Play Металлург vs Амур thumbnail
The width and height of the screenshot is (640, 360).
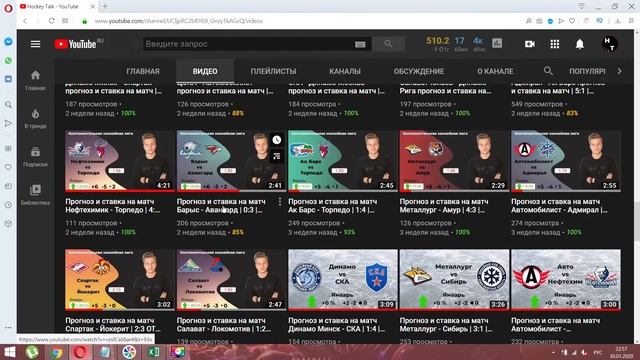coord(454,161)
